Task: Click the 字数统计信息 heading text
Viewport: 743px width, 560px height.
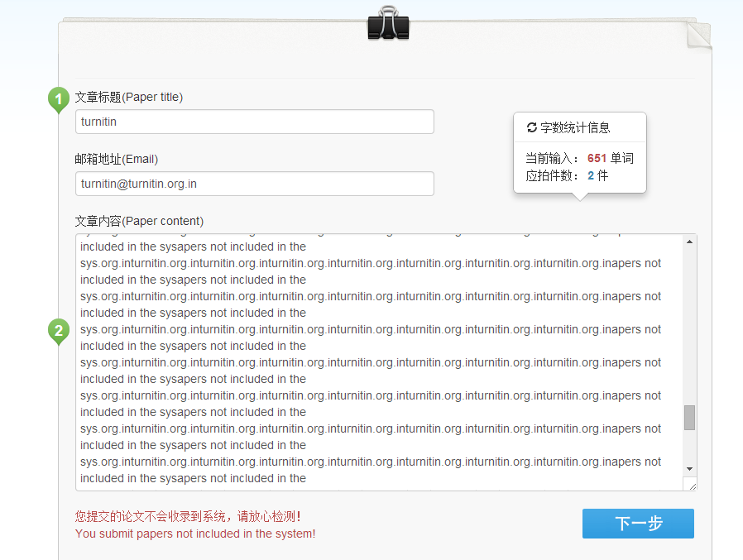Action: pyautogui.click(x=575, y=128)
